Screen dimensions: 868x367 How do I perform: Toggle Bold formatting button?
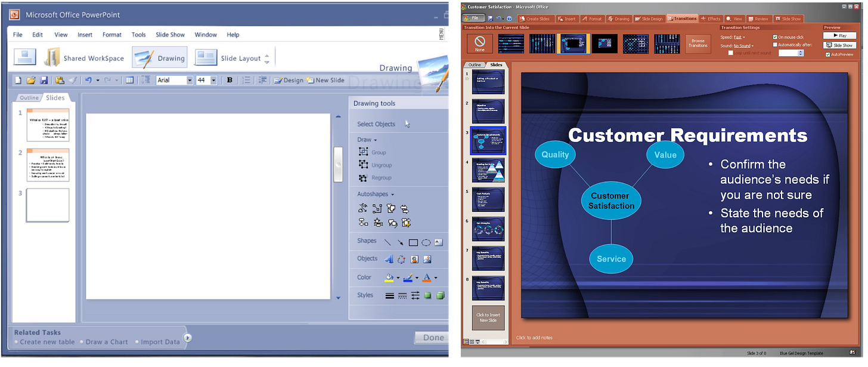230,80
